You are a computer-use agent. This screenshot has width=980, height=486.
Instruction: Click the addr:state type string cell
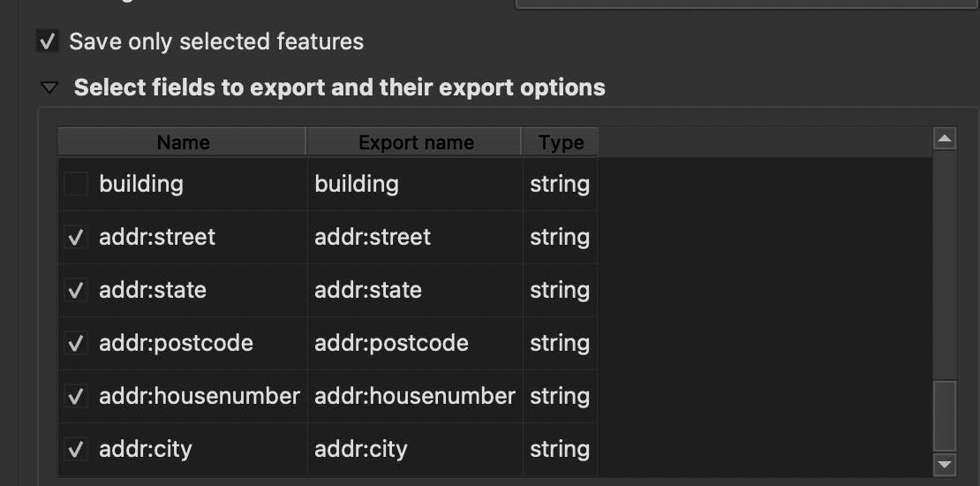(560, 291)
